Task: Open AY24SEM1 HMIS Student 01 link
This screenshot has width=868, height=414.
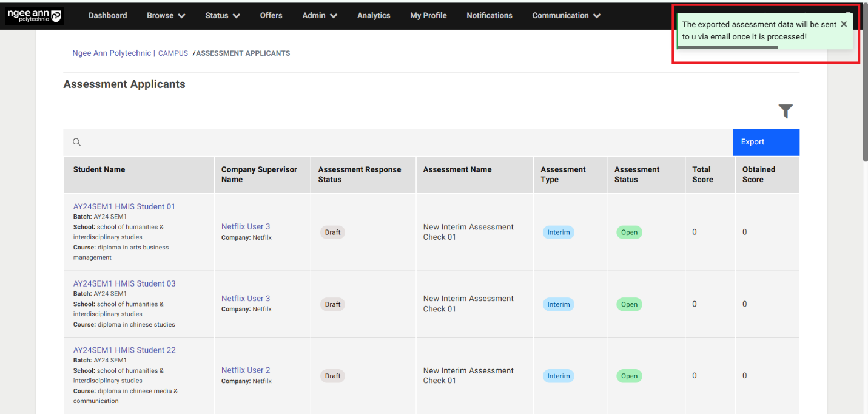Action: click(x=124, y=206)
